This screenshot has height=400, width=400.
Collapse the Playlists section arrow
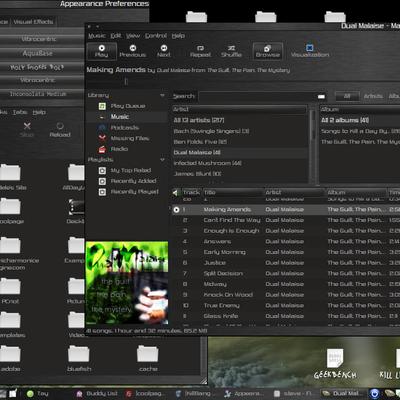[162, 160]
